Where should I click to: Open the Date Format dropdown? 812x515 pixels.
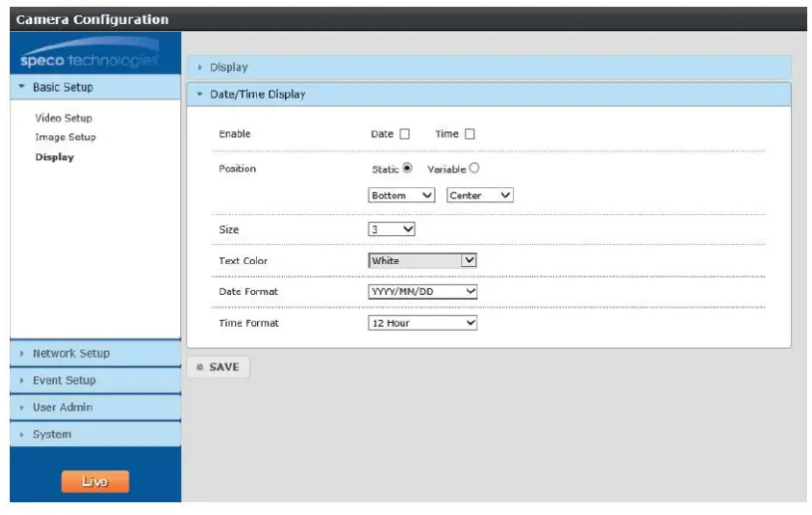pyautogui.click(x=422, y=292)
